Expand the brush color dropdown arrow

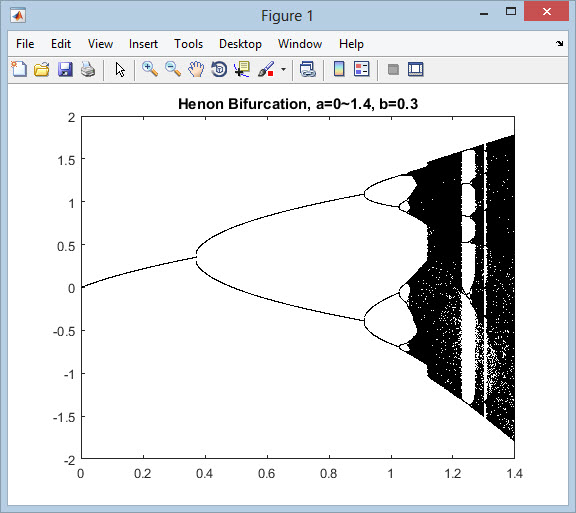(283, 69)
